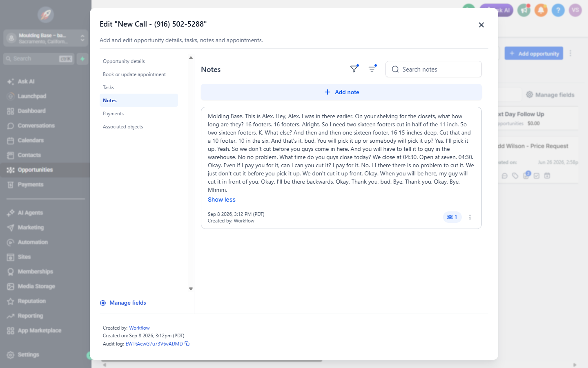This screenshot has width=588, height=368.
Task: Click the Search notes field
Action: pyautogui.click(x=434, y=69)
